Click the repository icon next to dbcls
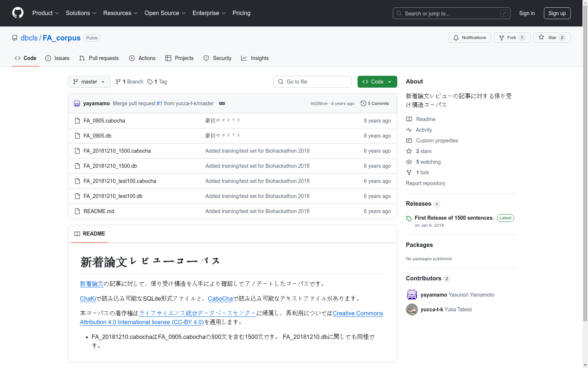 [x=15, y=38]
